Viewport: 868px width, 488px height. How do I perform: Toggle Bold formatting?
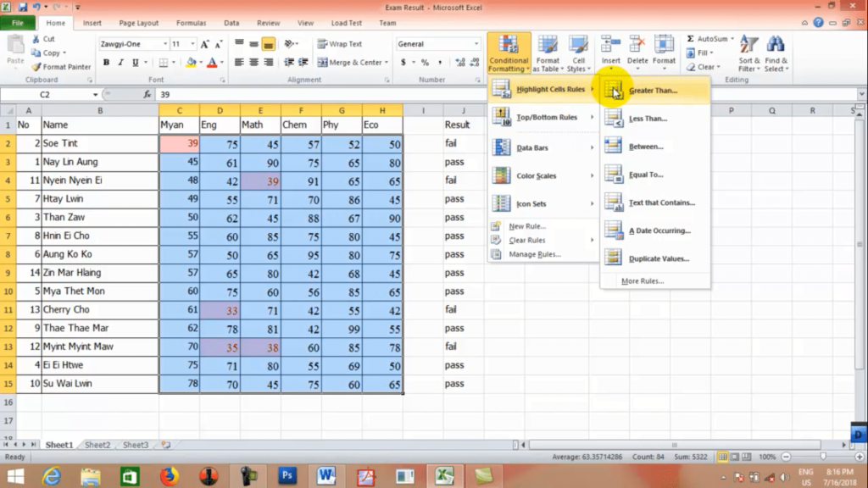106,63
